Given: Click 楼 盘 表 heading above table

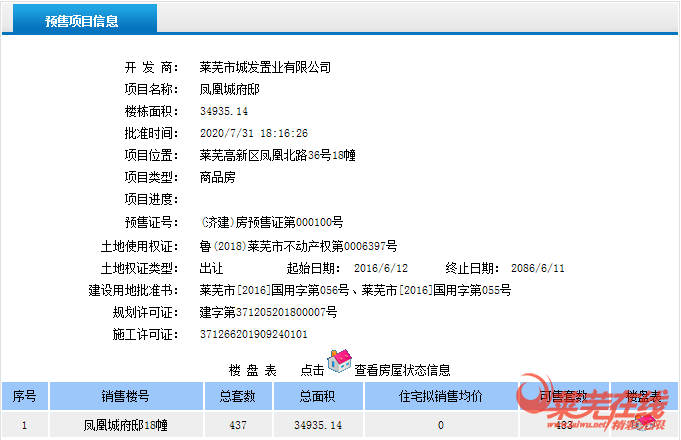Looking at the screenshot, I should [x=252, y=370].
